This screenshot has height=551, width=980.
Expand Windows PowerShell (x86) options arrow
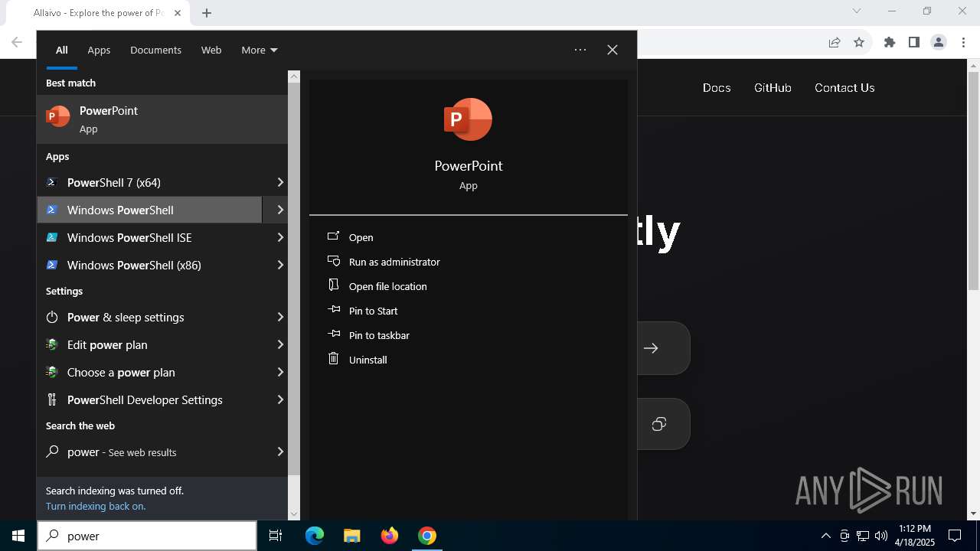click(279, 265)
